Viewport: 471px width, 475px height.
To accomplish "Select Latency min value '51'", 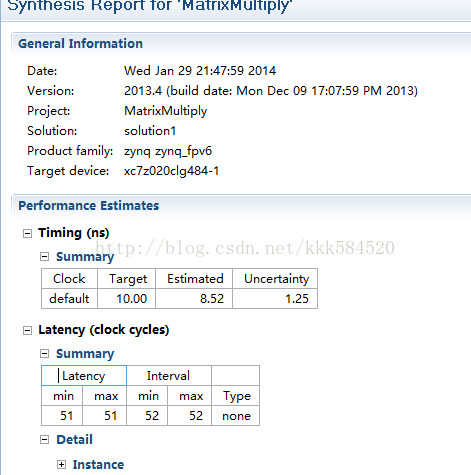I will [x=62, y=416].
